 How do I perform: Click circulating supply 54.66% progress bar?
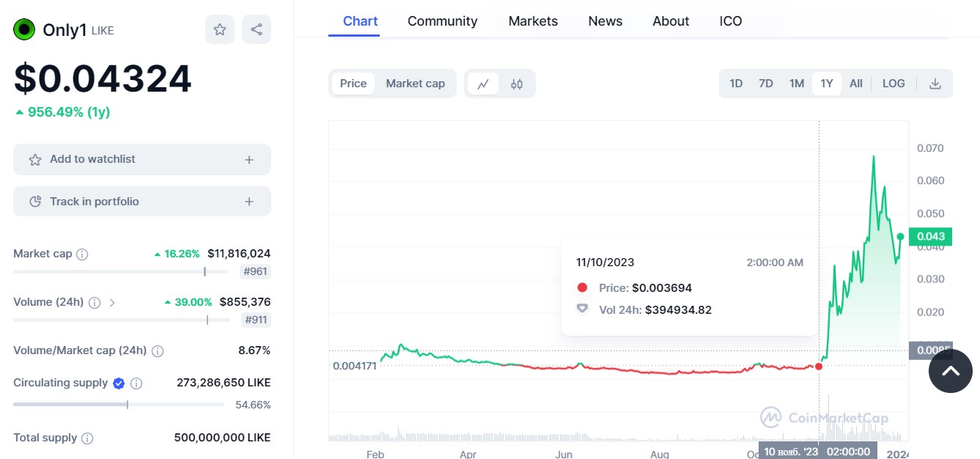(119, 404)
